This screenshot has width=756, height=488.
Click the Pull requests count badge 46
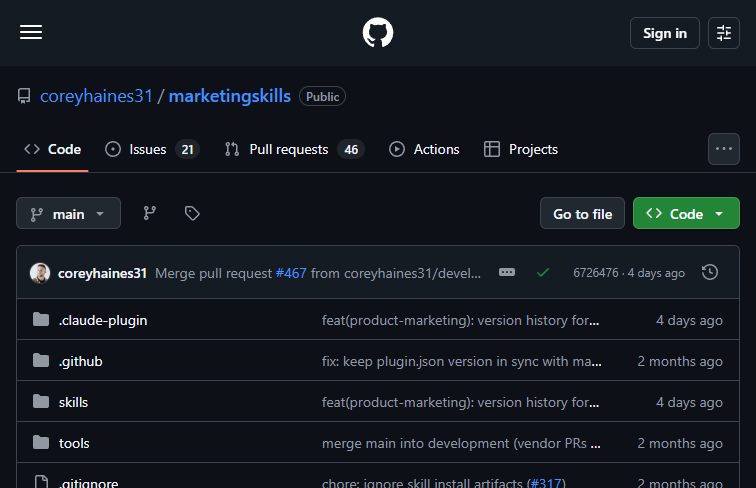351,149
